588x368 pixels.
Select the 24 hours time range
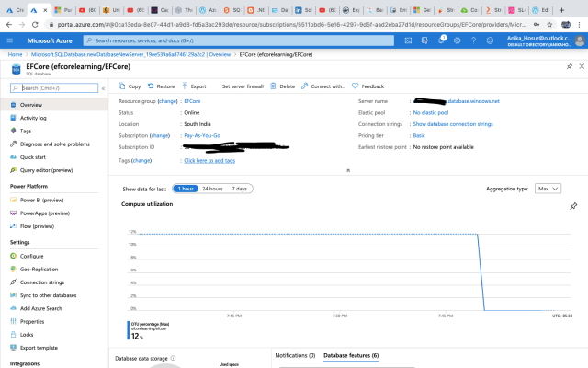coord(212,188)
